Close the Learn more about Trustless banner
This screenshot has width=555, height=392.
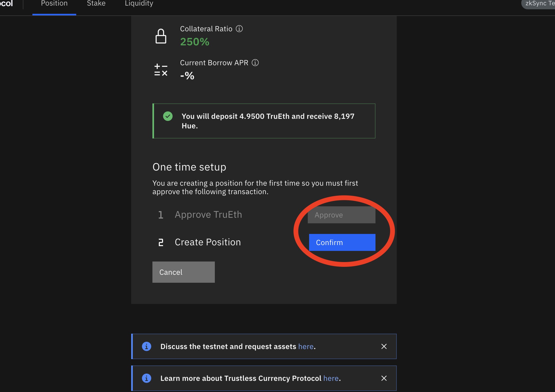point(384,378)
